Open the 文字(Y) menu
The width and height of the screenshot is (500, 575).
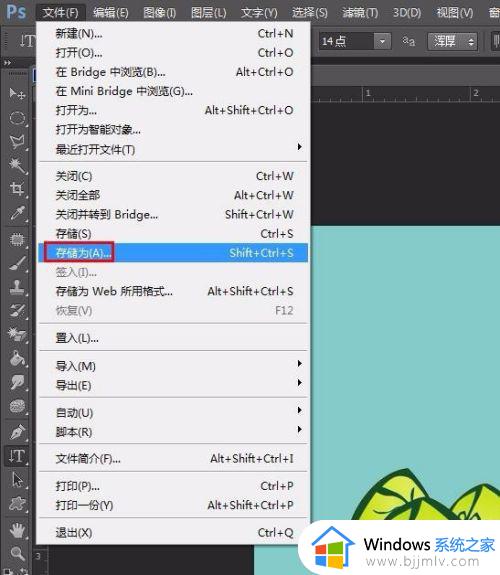(x=259, y=13)
